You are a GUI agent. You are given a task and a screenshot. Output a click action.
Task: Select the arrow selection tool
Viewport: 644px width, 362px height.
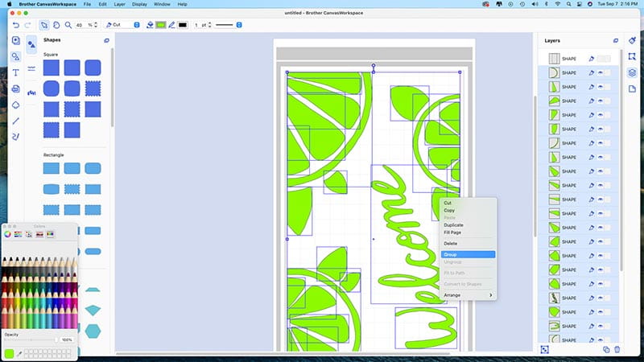pyautogui.click(x=44, y=25)
